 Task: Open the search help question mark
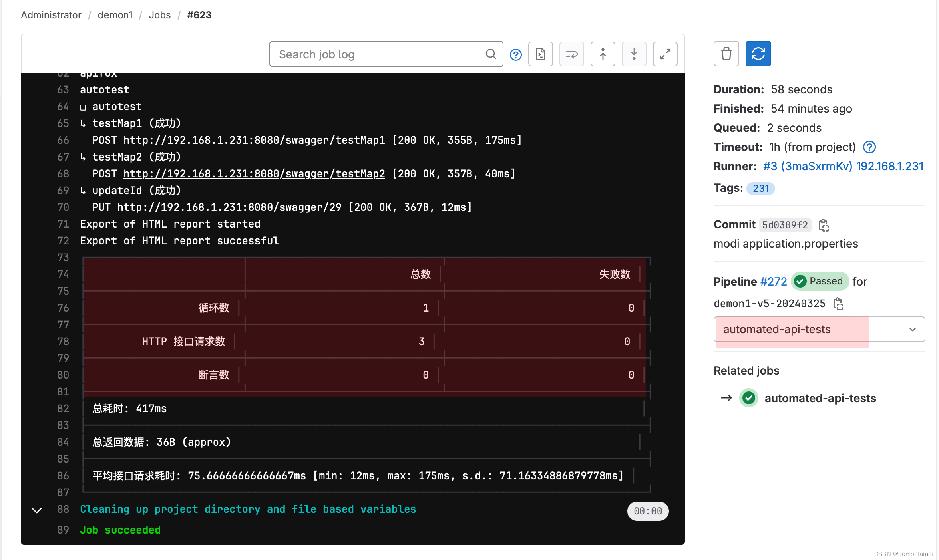515,54
